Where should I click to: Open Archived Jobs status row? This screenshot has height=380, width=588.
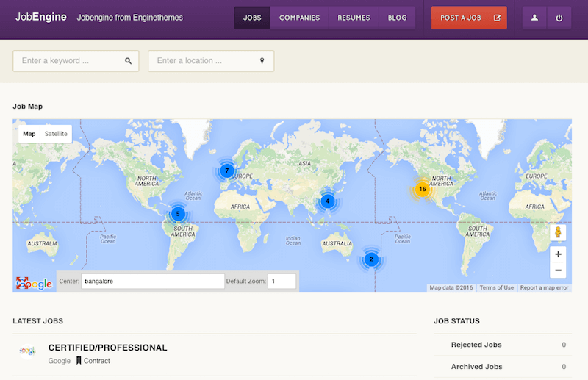(x=503, y=367)
